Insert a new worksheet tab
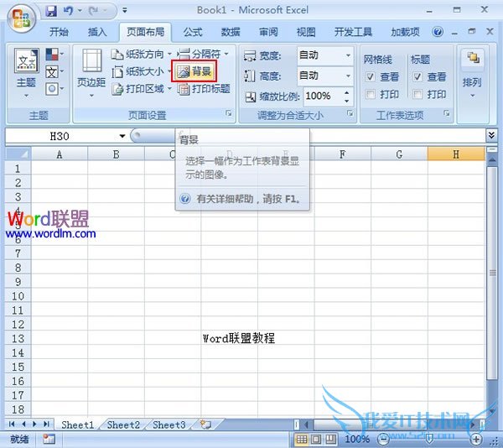This screenshot has width=503, height=448. pyautogui.click(x=205, y=425)
